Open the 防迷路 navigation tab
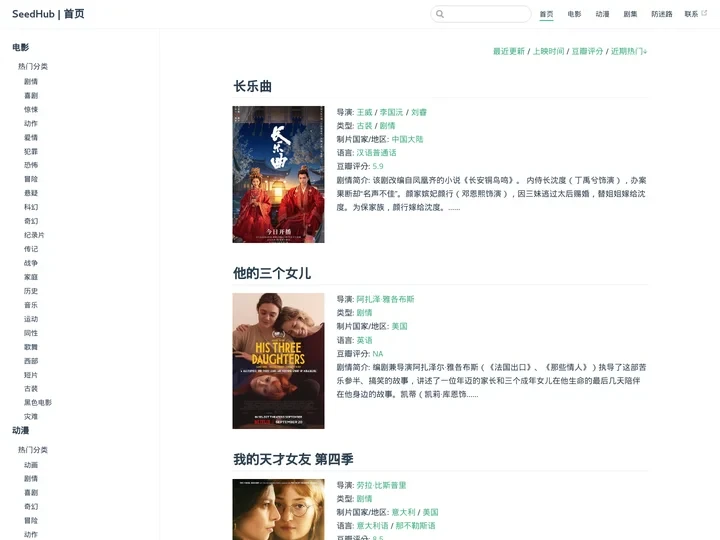This screenshot has height=540, width=720. (x=662, y=14)
